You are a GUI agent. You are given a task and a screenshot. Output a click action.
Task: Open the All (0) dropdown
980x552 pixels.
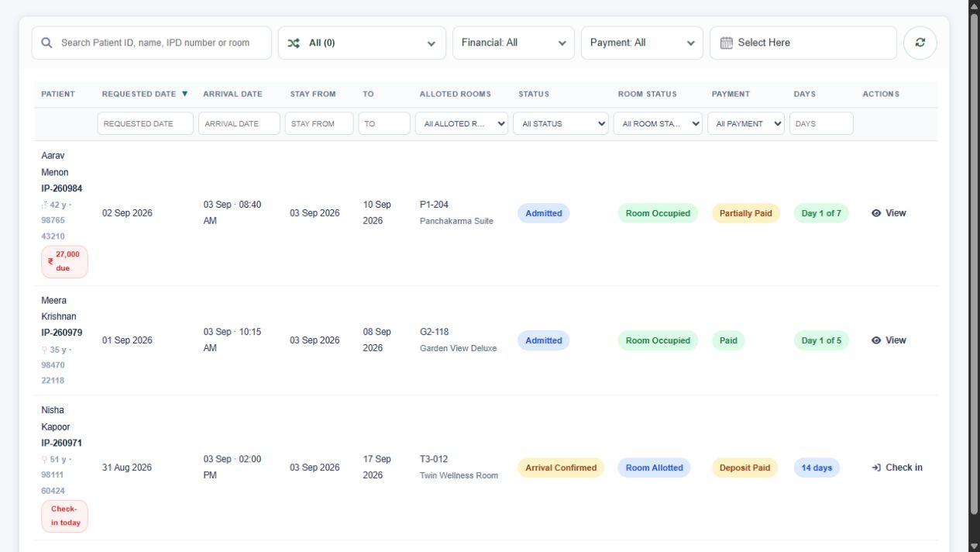click(x=362, y=43)
